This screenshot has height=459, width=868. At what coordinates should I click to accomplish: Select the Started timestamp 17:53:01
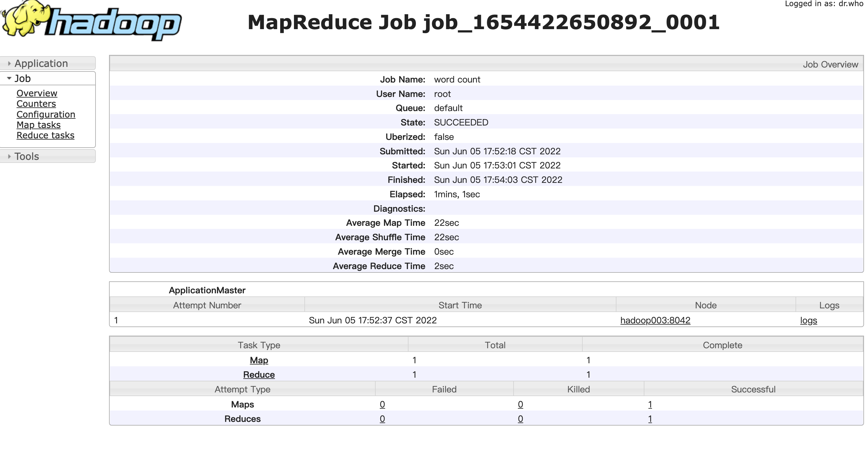[497, 166]
